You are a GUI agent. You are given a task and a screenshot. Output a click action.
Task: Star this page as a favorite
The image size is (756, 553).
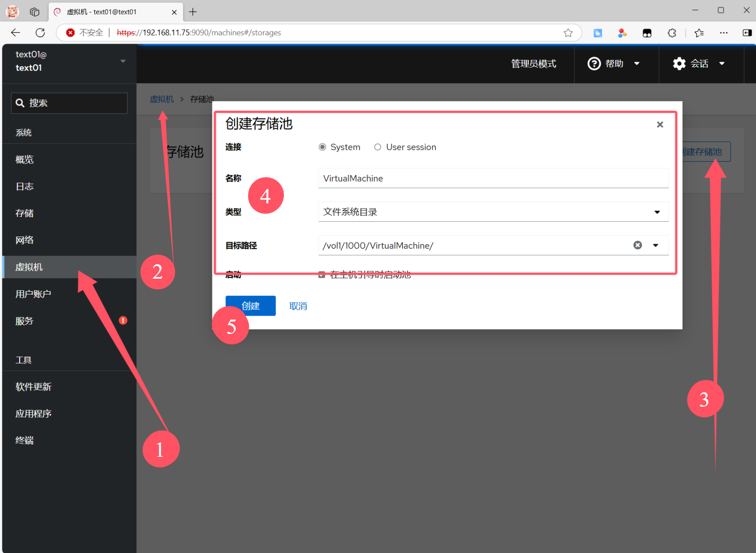pos(568,33)
